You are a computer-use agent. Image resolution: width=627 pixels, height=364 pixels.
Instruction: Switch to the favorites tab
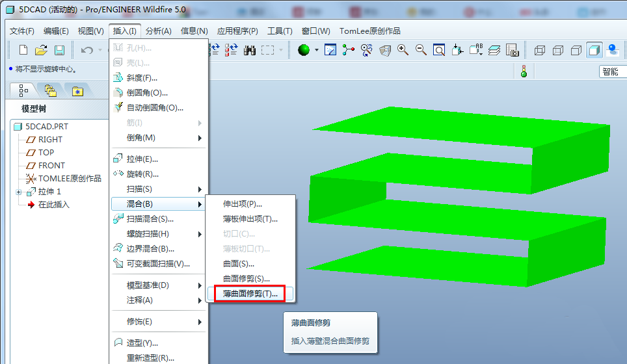tap(77, 91)
